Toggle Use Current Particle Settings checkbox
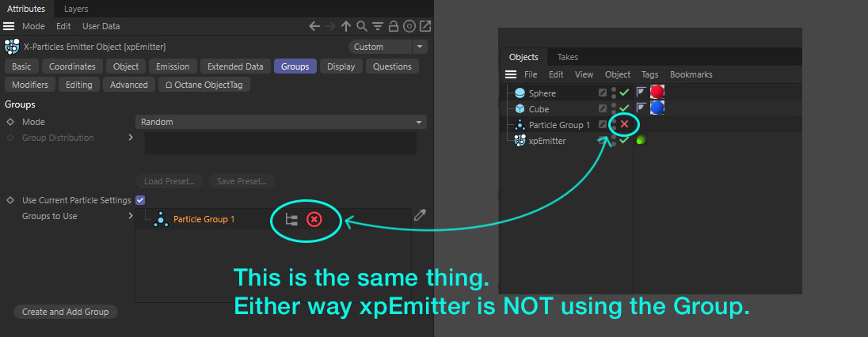868x337 pixels. coord(140,200)
